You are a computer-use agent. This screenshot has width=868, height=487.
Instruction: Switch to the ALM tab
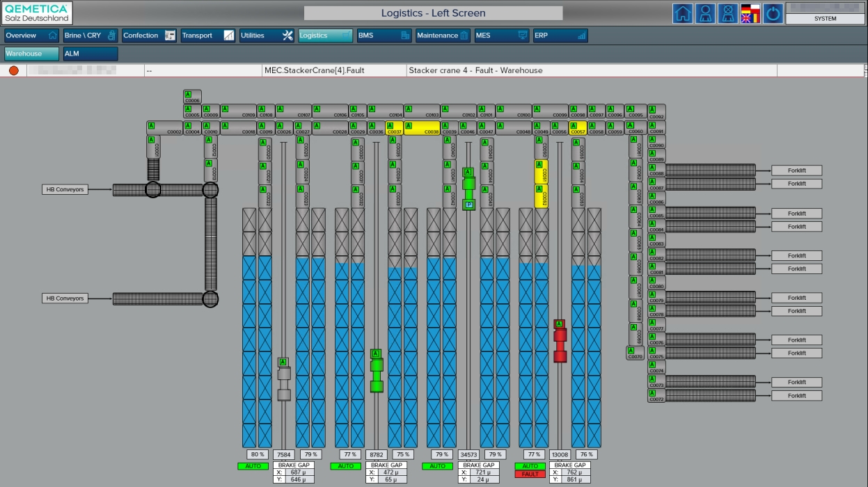[90, 54]
